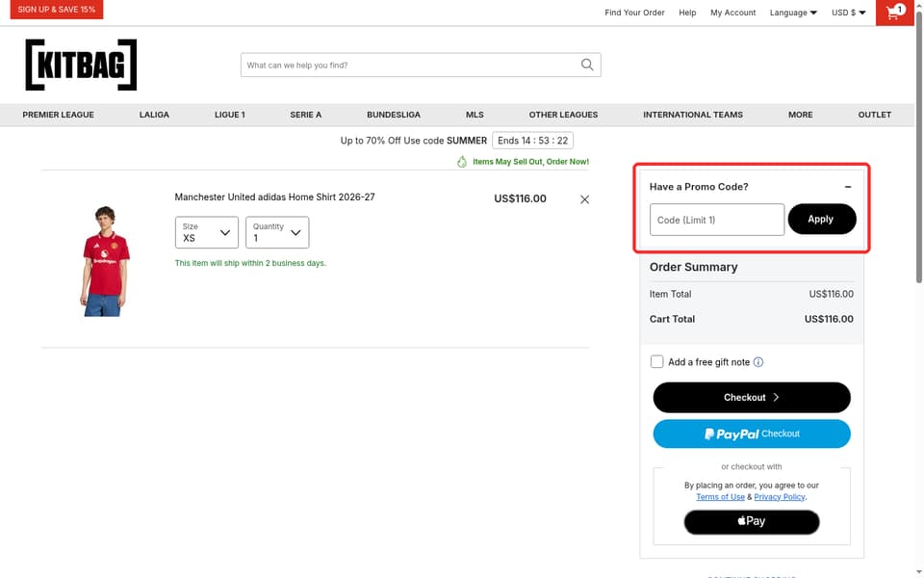Click the 'Up to 70% Off Use code SUMMER' promo text
The width and height of the screenshot is (924, 578).
click(x=414, y=141)
